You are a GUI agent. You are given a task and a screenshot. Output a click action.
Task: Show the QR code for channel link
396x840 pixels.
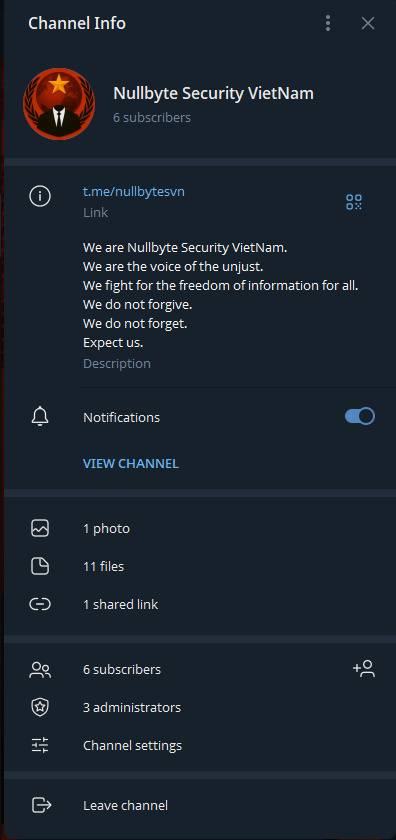[354, 202]
